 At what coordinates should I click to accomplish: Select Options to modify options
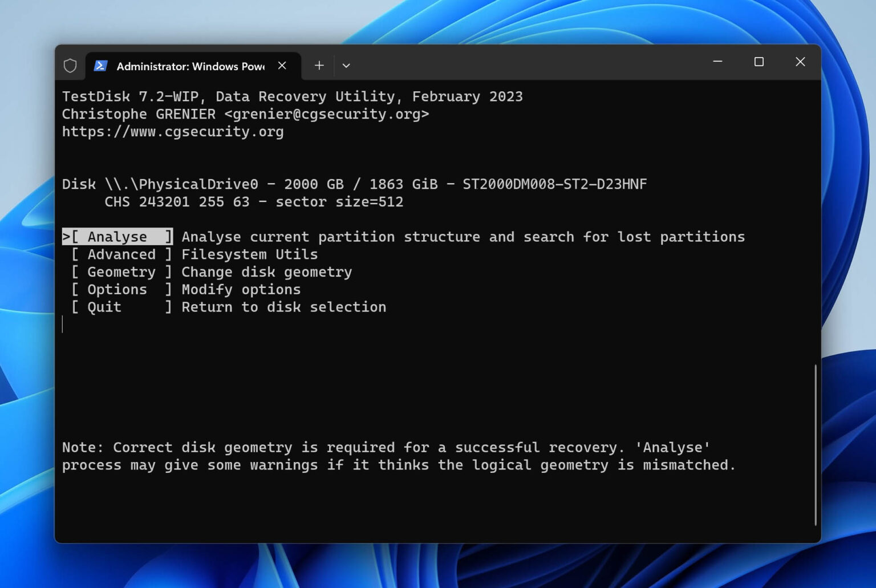pos(117,289)
